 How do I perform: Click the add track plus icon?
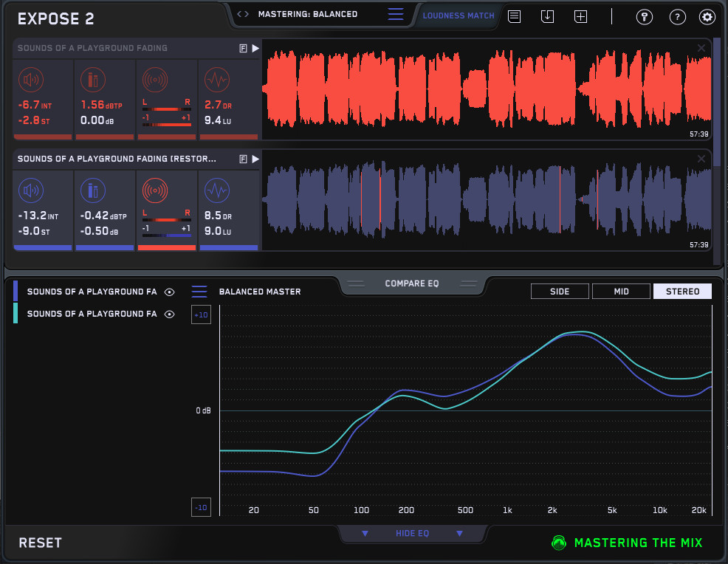pos(581,17)
